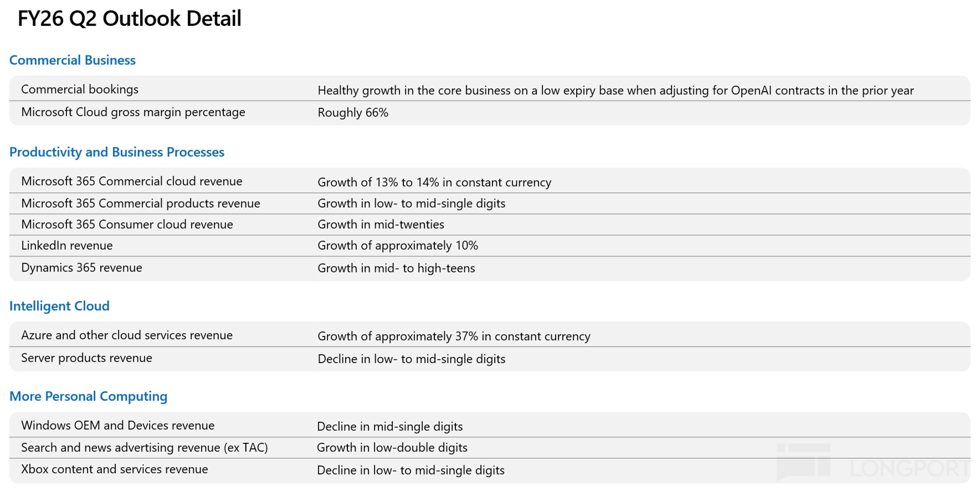Select the LinkedIn revenue row label

67,246
